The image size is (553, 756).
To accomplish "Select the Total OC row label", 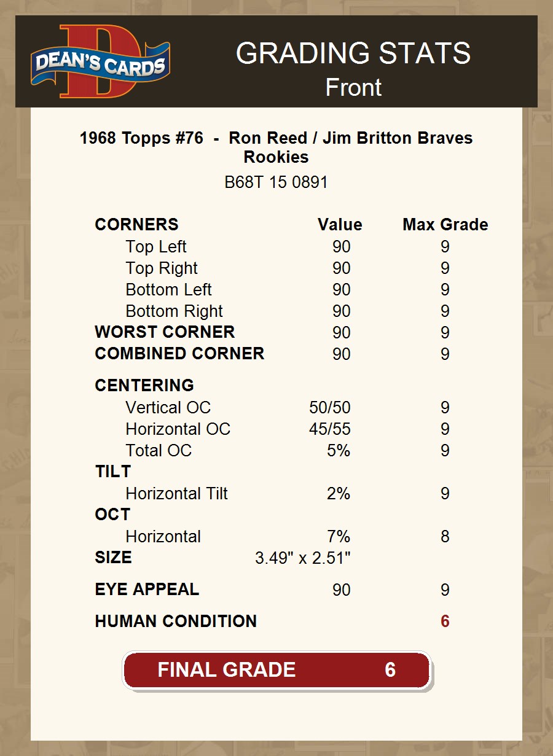I will click(x=159, y=451).
